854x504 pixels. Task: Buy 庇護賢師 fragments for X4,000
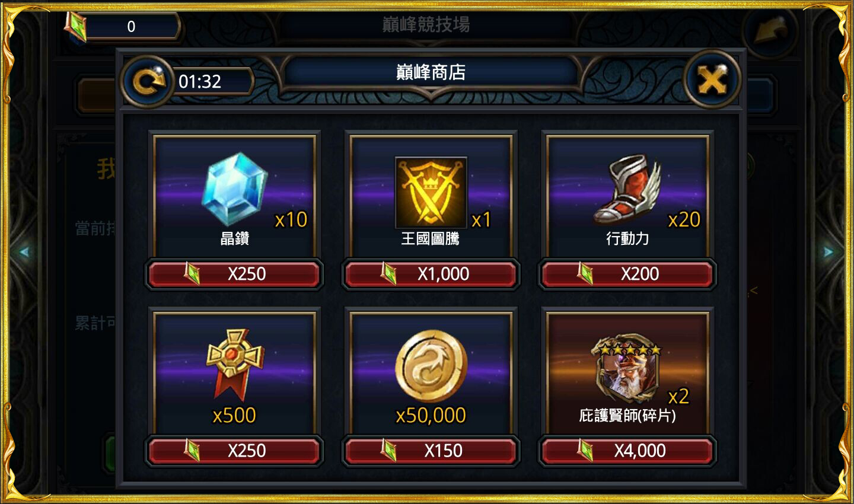(627, 451)
